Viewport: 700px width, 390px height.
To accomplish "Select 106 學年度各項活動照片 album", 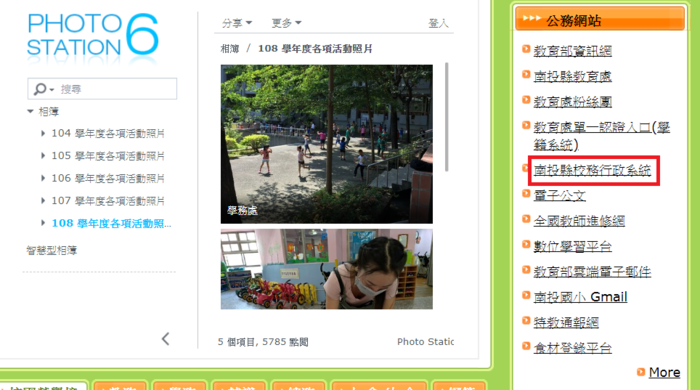I will coord(108,178).
